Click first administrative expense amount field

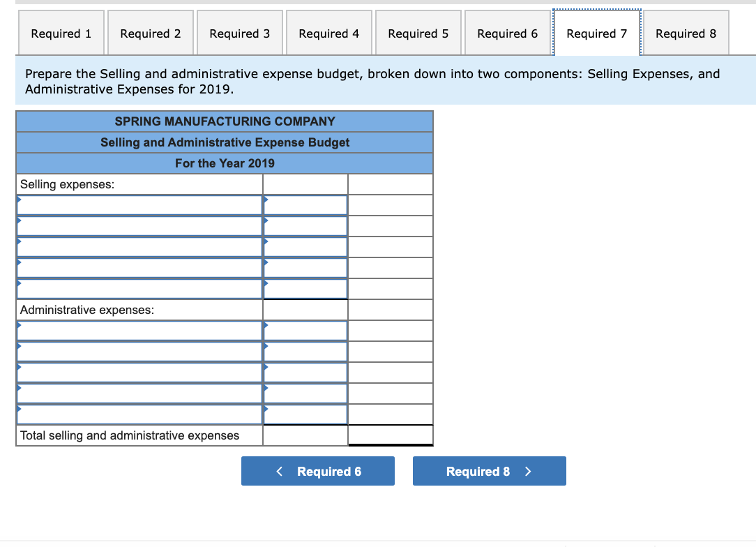point(305,331)
